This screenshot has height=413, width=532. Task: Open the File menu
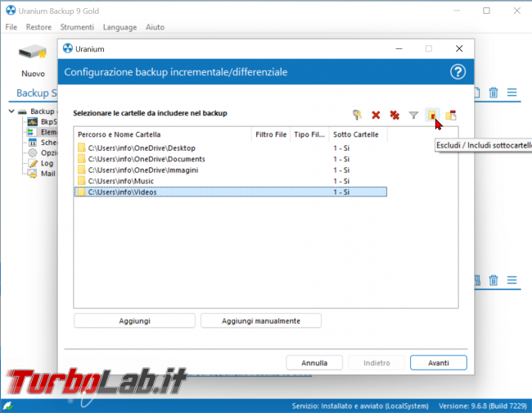pyautogui.click(x=11, y=27)
